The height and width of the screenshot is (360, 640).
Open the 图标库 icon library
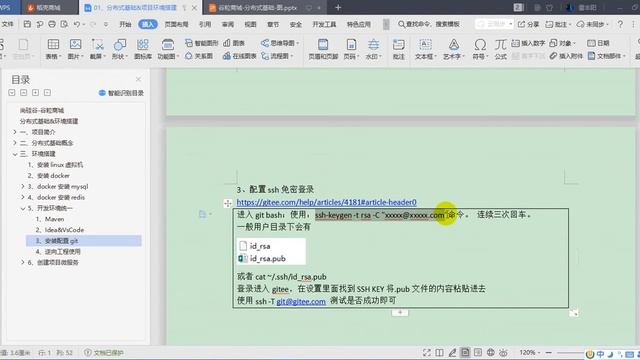tap(142, 49)
